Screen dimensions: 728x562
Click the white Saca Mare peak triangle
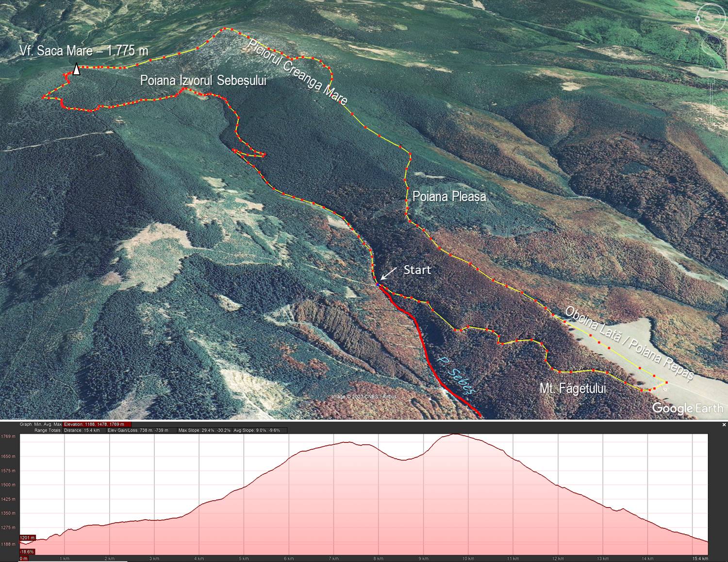tap(76, 70)
